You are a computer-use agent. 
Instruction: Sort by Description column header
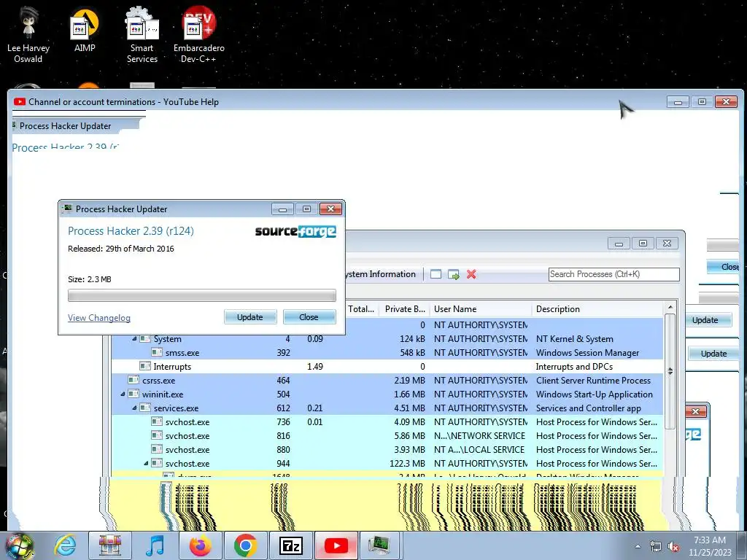[597, 309]
